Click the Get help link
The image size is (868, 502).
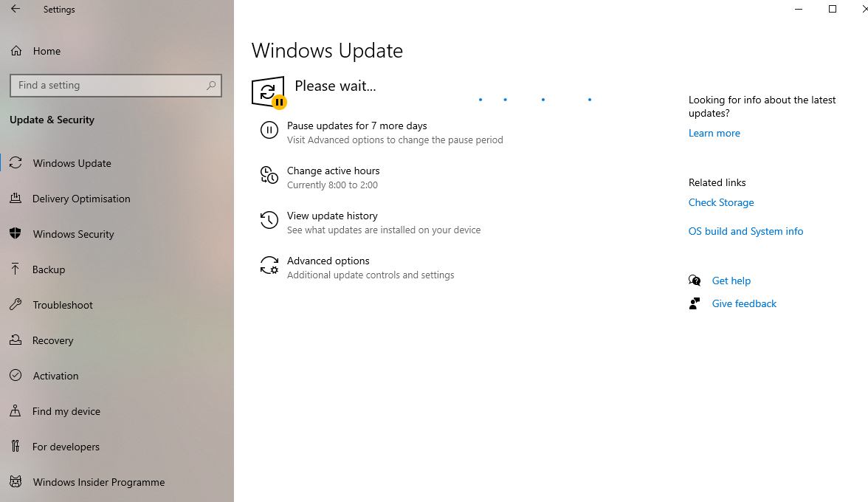(731, 281)
